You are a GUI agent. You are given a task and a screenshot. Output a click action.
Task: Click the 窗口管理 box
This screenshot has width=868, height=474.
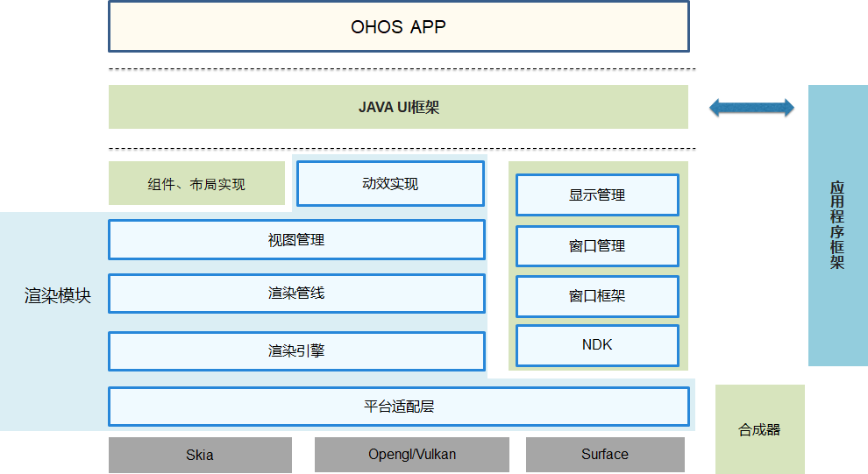[597, 246]
